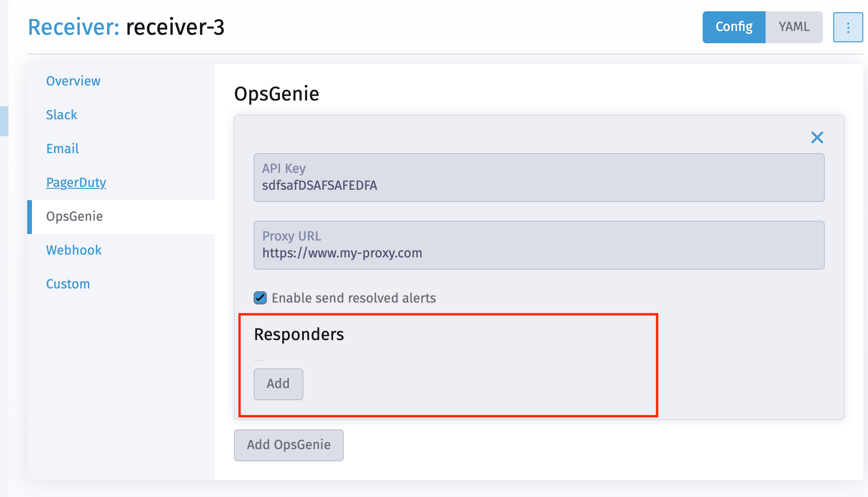Open the PagerDuty configuration link
The image size is (868, 497).
tap(76, 182)
